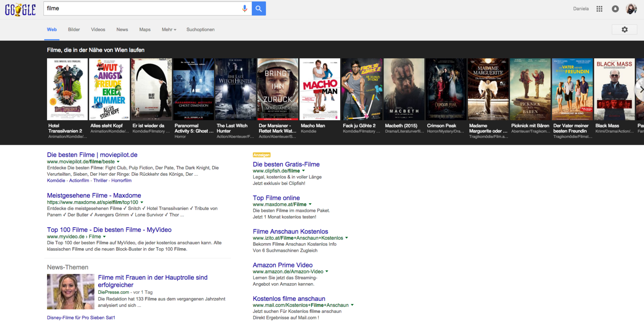This screenshot has height=321, width=644.
Task: Open Filme Anschaun Kostenlos ad
Action: (x=290, y=231)
